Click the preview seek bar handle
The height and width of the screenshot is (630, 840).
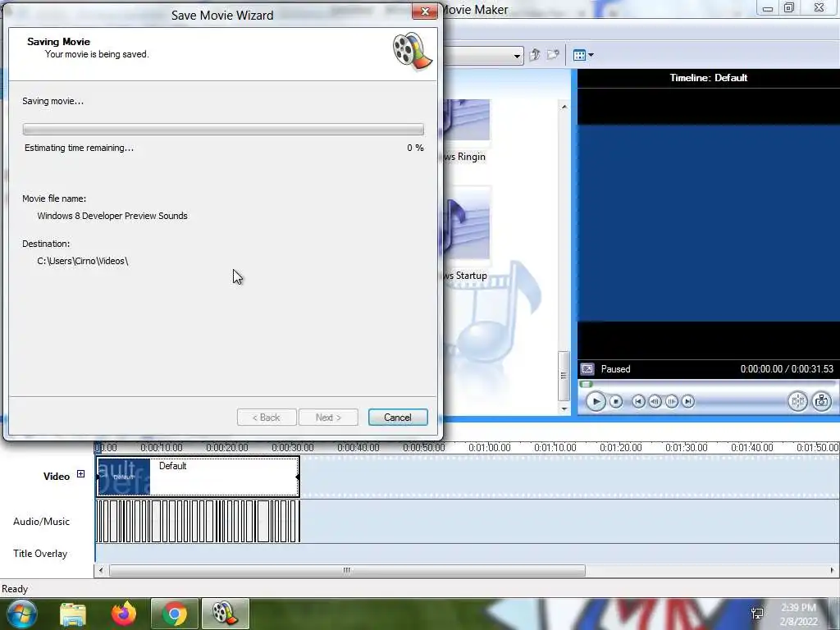coord(586,384)
